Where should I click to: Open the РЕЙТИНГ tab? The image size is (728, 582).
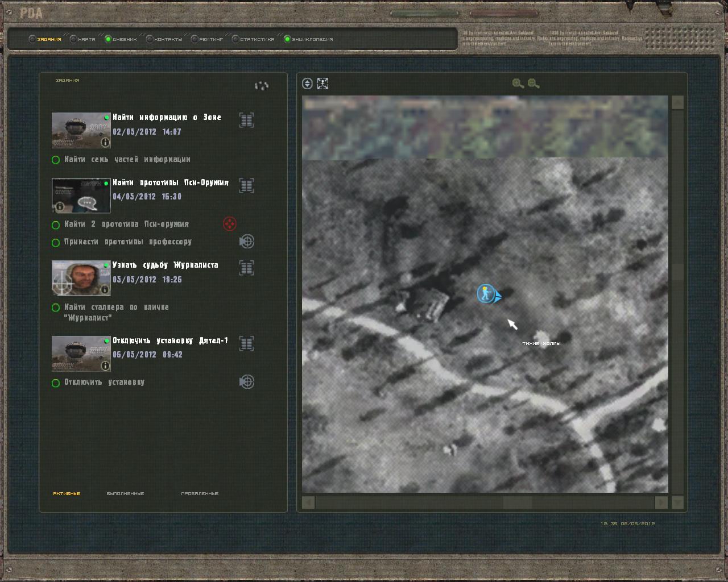(x=207, y=39)
